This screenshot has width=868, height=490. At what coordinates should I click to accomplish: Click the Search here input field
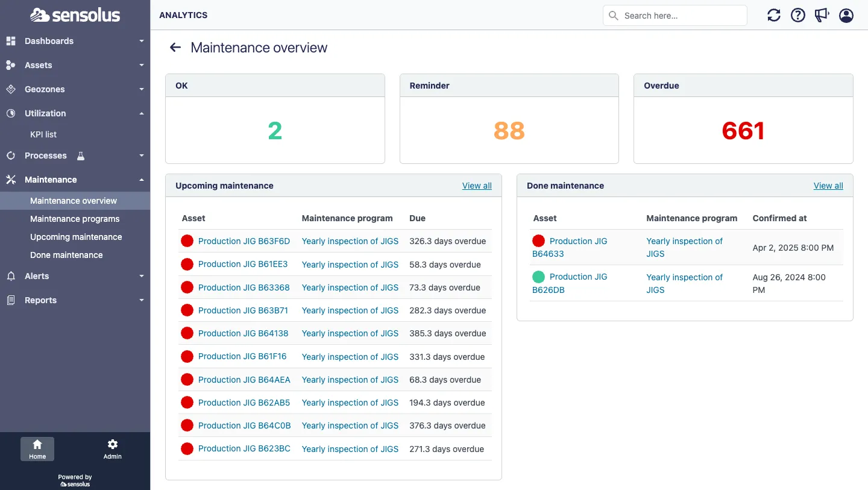681,16
